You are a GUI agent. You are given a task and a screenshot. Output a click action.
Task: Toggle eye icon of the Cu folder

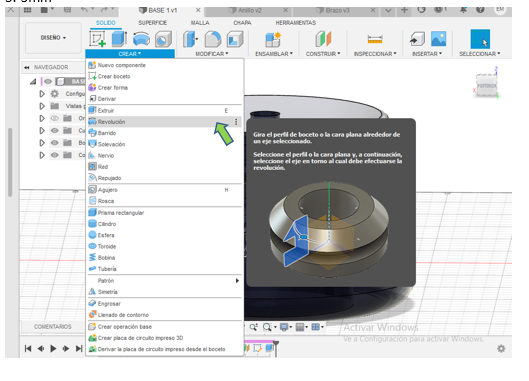click(x=55, y=130)
